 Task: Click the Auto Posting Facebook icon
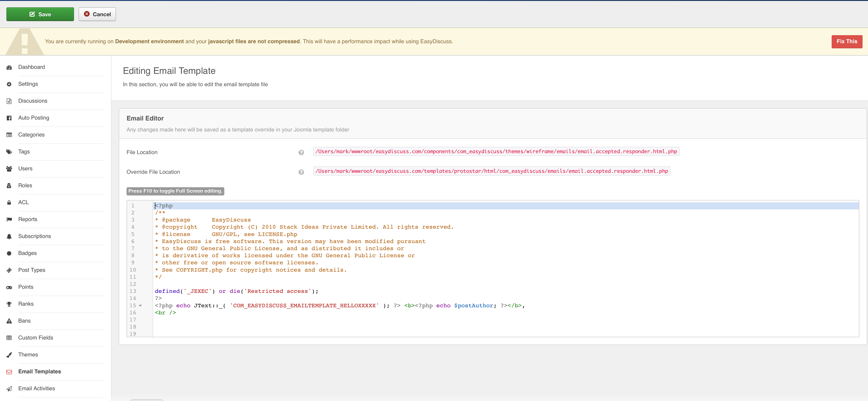9,118
